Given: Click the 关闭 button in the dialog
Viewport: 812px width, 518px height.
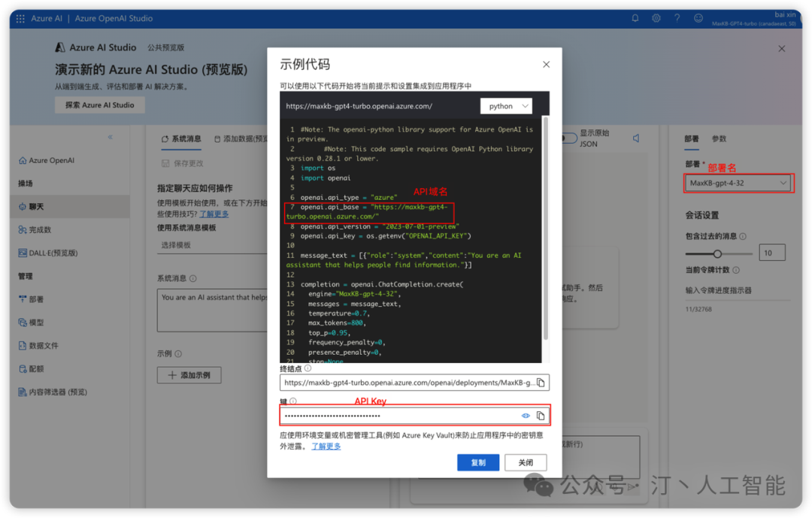Looking at the screenshot, I should 526,462.
